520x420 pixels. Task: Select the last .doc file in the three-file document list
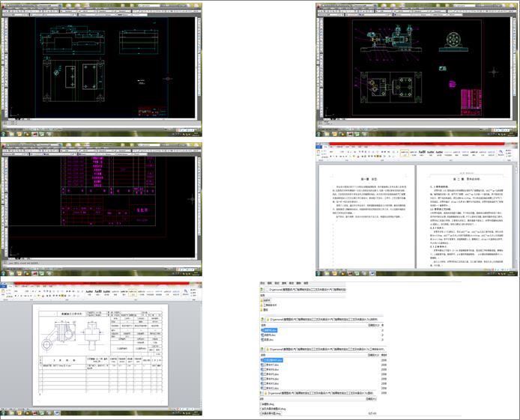[x=267, y=339]
